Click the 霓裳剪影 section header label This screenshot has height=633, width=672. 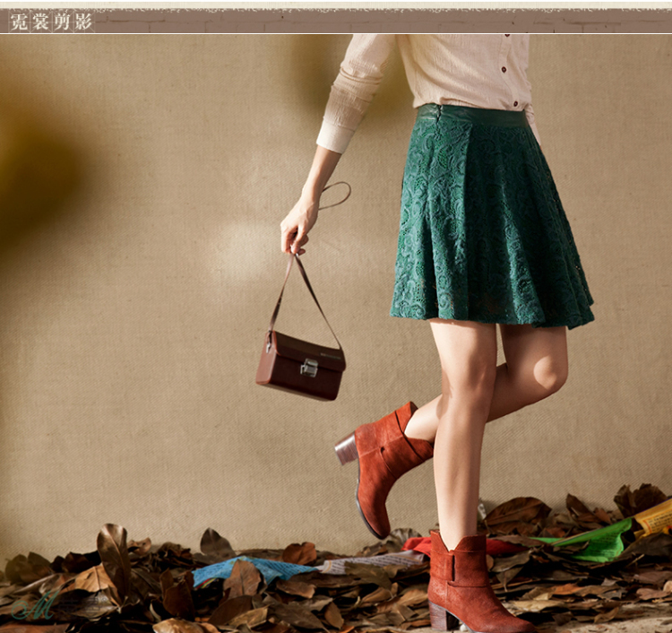click(x=51, y=22)
